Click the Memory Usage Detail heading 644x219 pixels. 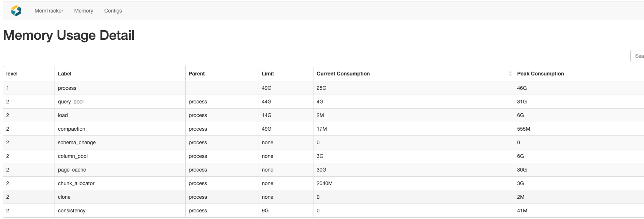pyautogui.click(x=69, y=35)
